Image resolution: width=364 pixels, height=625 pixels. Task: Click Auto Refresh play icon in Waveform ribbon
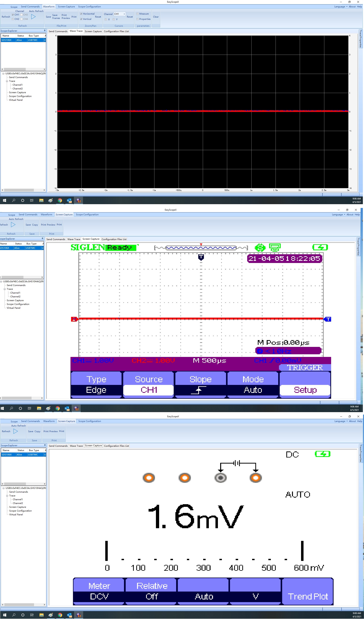coord(33,17)
